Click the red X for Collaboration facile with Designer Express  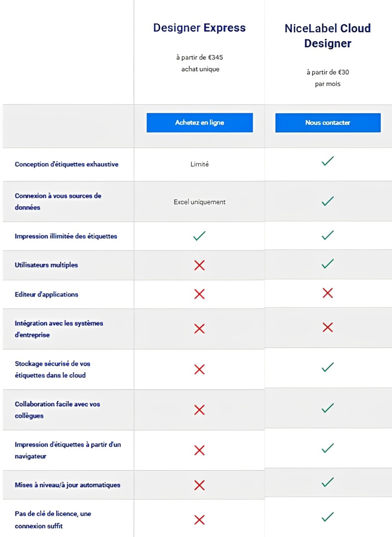click(199, 409)
